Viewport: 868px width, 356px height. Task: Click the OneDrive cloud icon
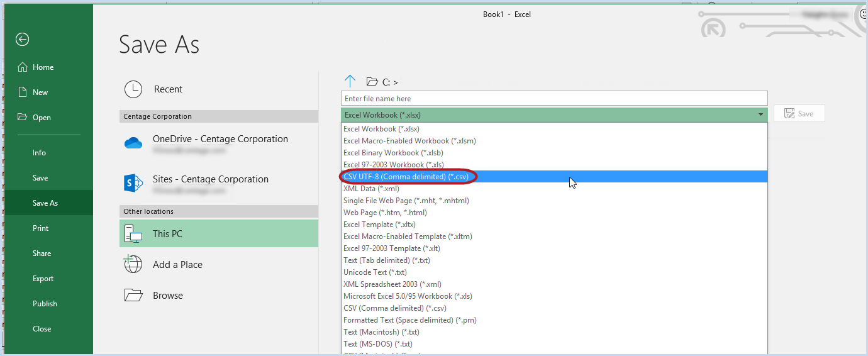point(133,143)
